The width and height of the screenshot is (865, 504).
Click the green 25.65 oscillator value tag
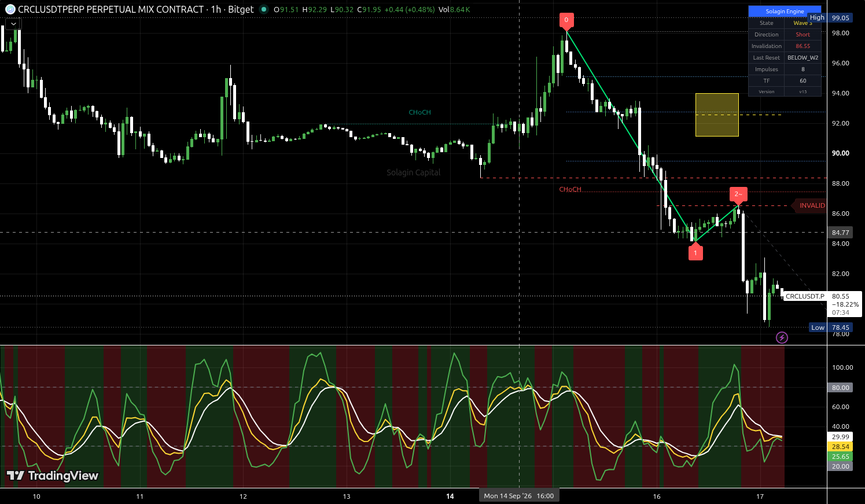(840, 457)
